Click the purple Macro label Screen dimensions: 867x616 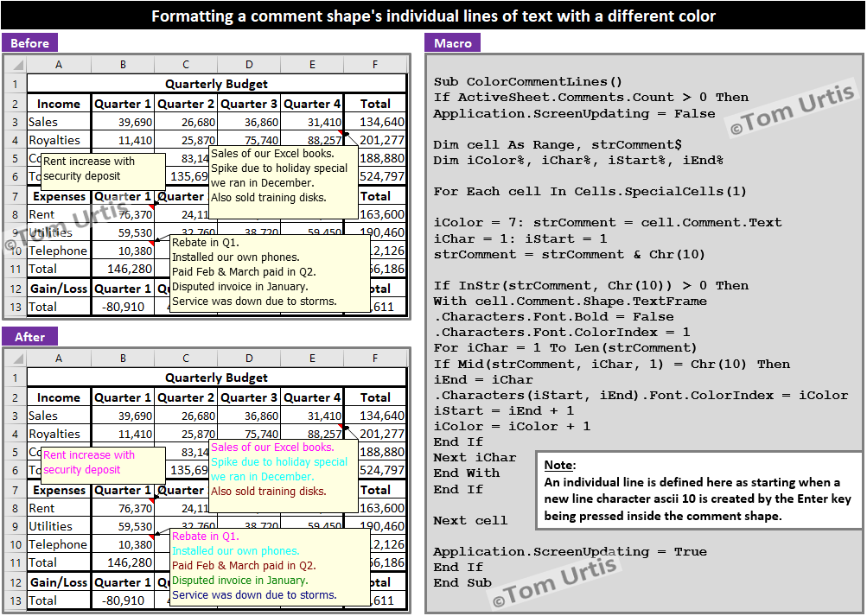pos(452,43)
